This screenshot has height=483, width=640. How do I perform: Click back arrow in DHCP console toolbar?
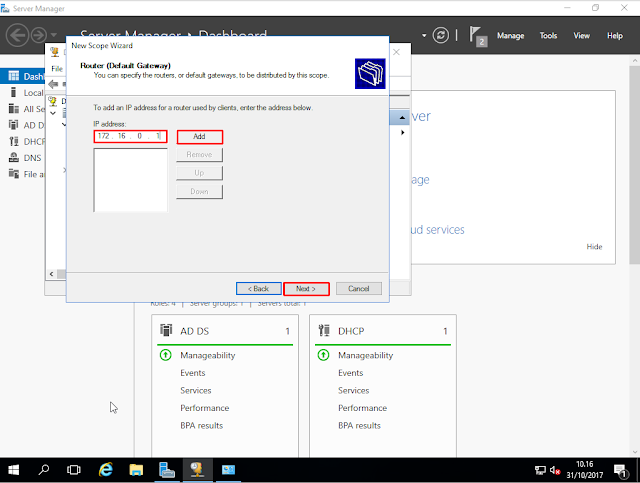[53, 85]
